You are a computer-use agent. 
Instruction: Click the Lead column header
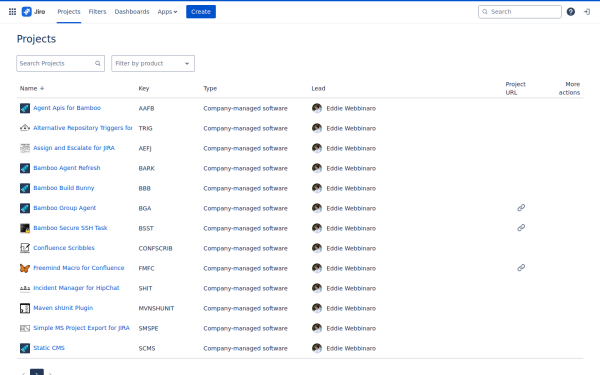pos(318,88)
